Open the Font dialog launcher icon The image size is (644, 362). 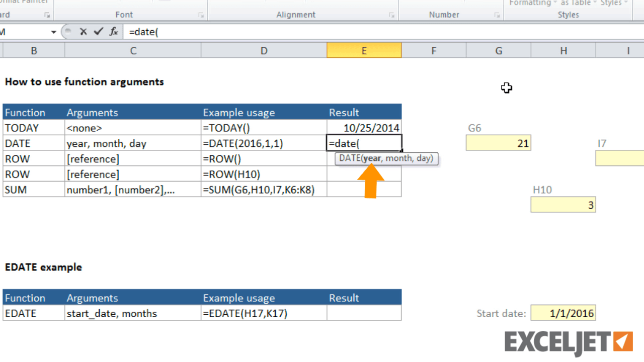[x=201, y=15]
